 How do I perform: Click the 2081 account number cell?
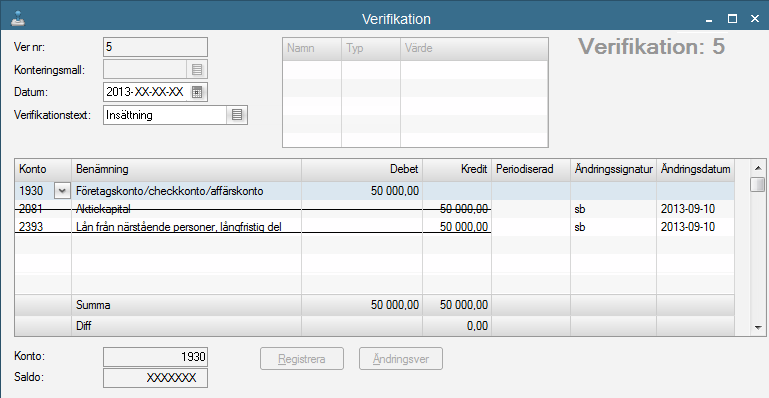point(43,209)
